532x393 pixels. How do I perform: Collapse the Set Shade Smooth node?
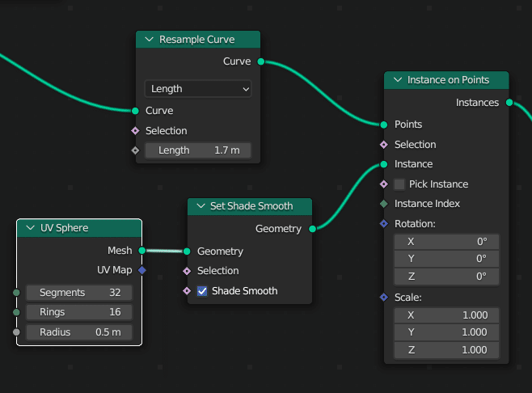click(x=200, y=206)
